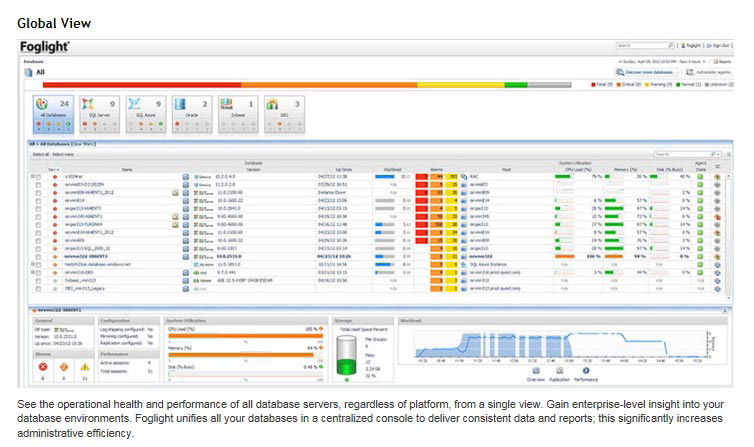Expand the first RAC database row
The image size is (754, 447).
click(33, 177)
